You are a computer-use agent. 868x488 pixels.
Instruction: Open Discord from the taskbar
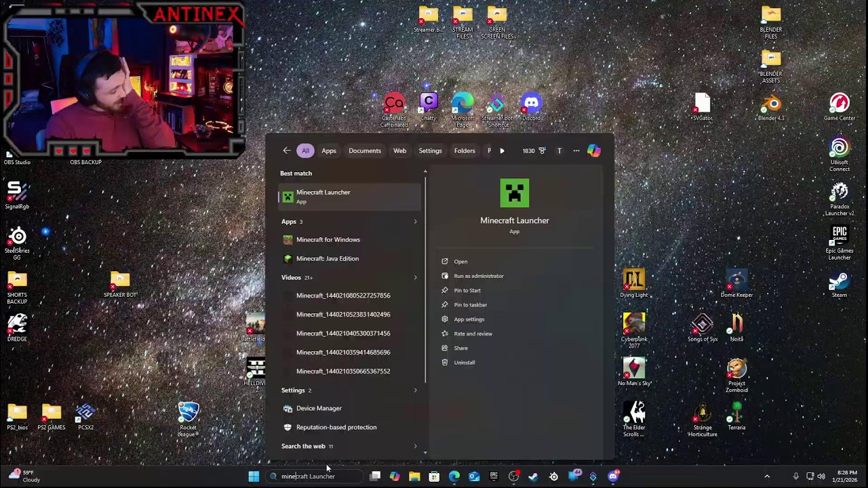click(x=613, y=476)
